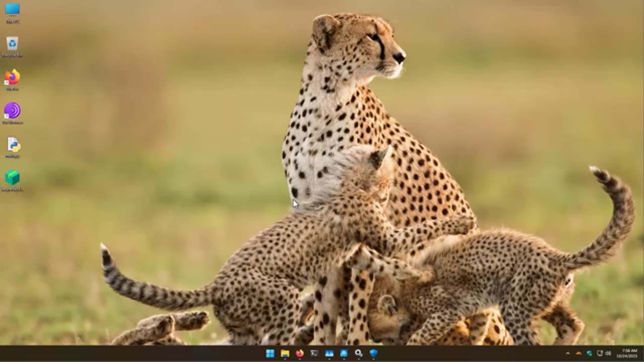Viewport: 644px width, 362px height.
Task: Select the Tor Browser desktop shortcut
Action: (13, 114)
